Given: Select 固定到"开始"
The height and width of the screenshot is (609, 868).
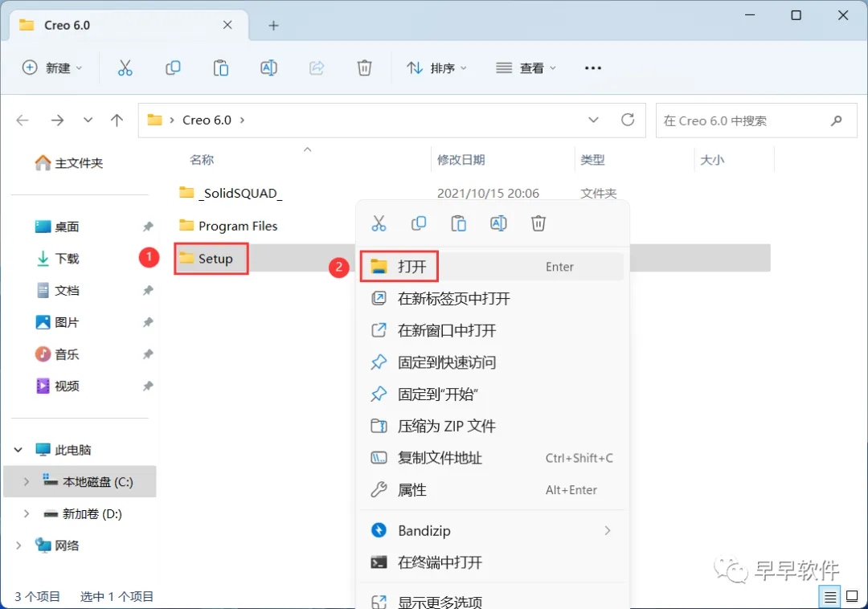Looking at the screenshot, I should [x=492, y=394].
